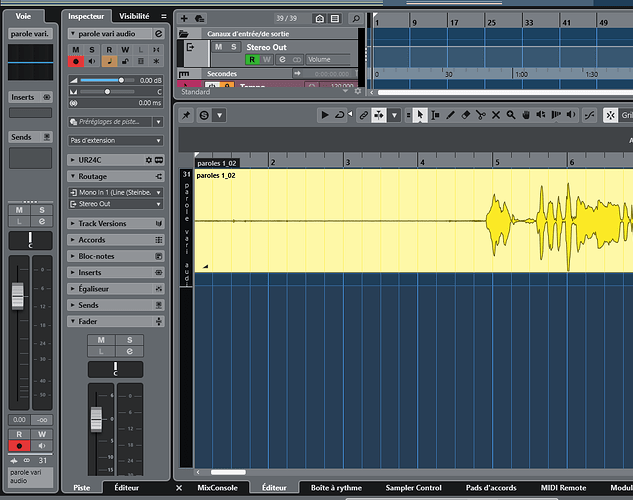Switch to the Visibilité tab
633x500 pixels.
134,17
